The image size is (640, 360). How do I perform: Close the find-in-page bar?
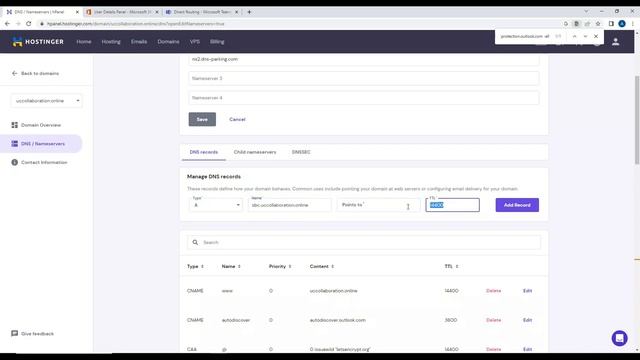coord(596,36)
